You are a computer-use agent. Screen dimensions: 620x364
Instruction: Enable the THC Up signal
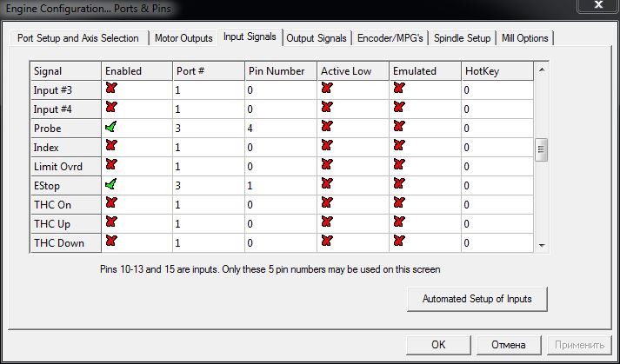(x=110, y=222)
